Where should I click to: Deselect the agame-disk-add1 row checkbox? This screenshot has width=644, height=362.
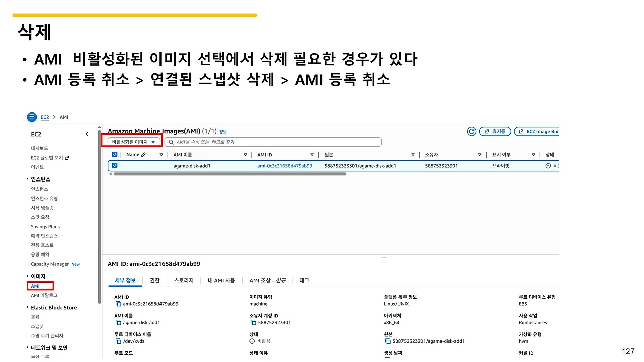point(114,165)
